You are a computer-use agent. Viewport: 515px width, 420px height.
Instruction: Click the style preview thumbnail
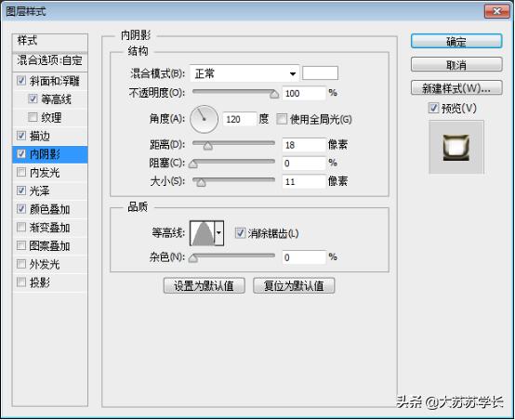pos(456,147)
